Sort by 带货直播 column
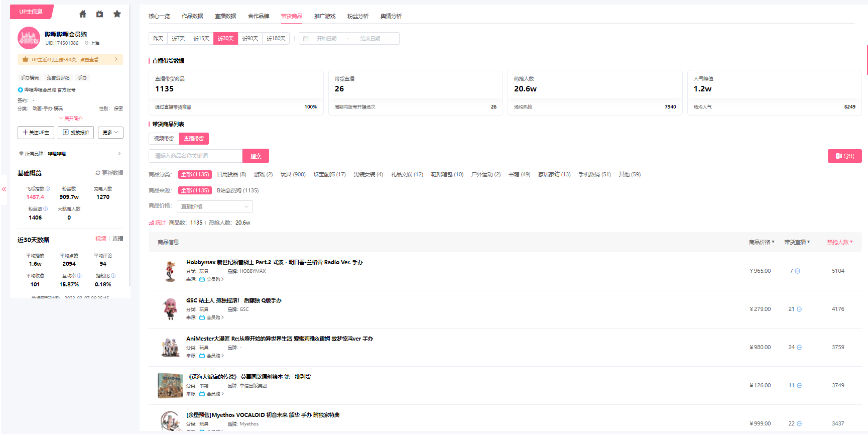This screenshot has width=868, height=434. tap(797, 242)
